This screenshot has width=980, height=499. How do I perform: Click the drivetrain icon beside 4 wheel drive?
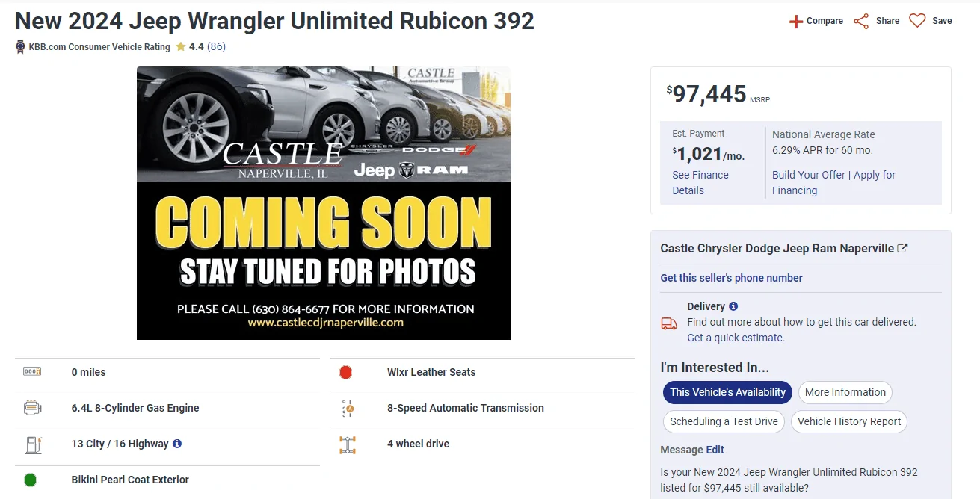[348, 444]
